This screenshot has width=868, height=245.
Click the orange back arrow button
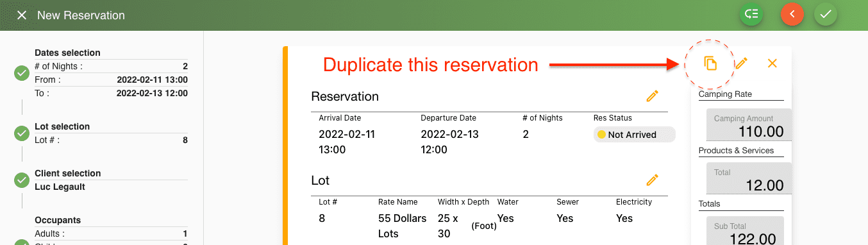(792, 14)
